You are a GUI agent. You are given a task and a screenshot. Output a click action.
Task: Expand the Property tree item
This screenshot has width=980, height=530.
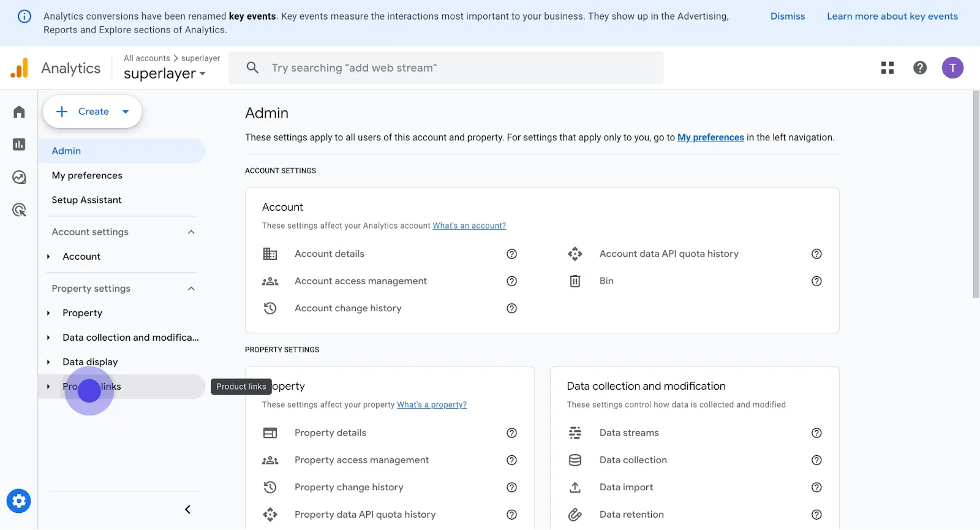point(48,313)
